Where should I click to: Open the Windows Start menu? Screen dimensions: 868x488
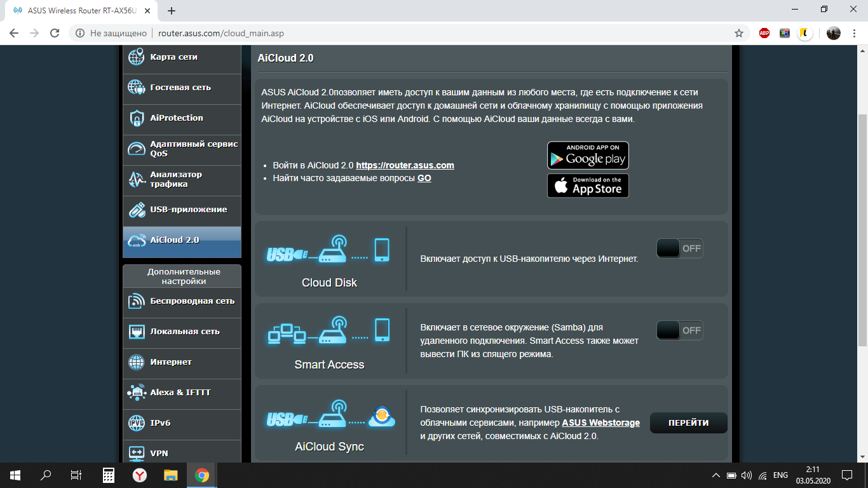(15, 475)
